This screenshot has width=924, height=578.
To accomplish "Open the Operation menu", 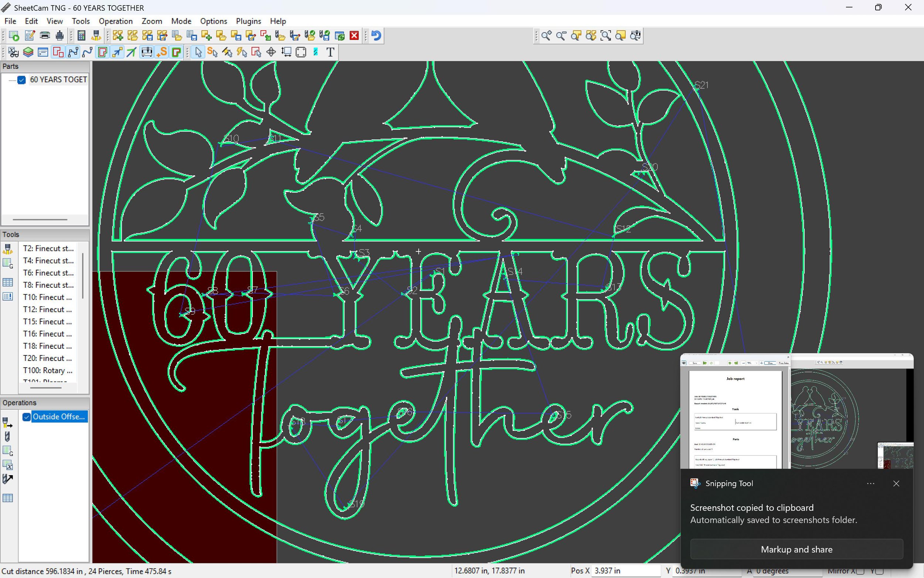I will click(115, 21).
